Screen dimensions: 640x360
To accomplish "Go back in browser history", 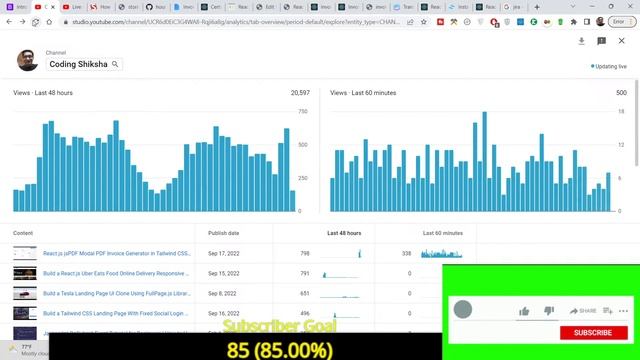I will [x=9, y=22].
